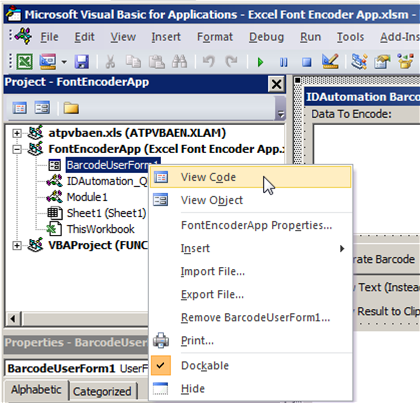This screenshot has height=403, width=420.
Task: Select FontEncoderApp project in tree
Action: click(166, 149)
